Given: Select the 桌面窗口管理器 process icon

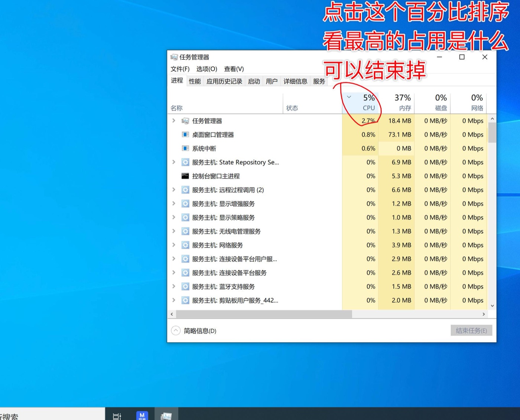Looking at the screenshot, I should point(185,135).
